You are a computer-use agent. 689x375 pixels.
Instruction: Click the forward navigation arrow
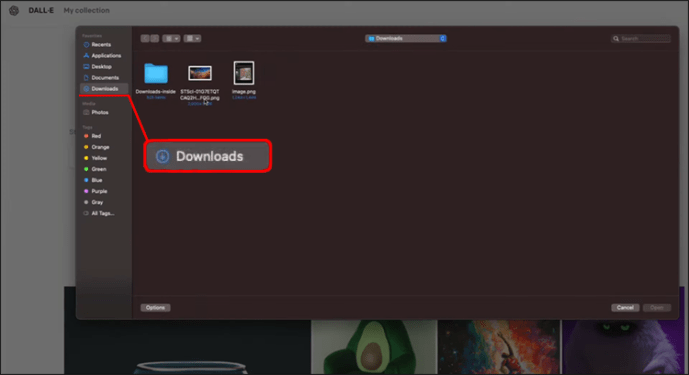155,38
